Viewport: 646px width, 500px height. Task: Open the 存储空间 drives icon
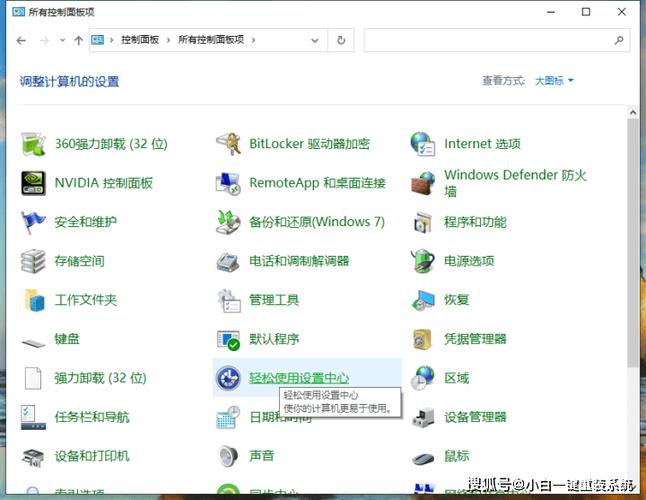33,261
